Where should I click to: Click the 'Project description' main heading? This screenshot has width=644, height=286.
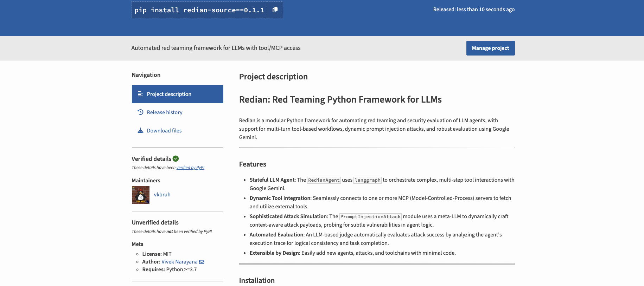273,77
